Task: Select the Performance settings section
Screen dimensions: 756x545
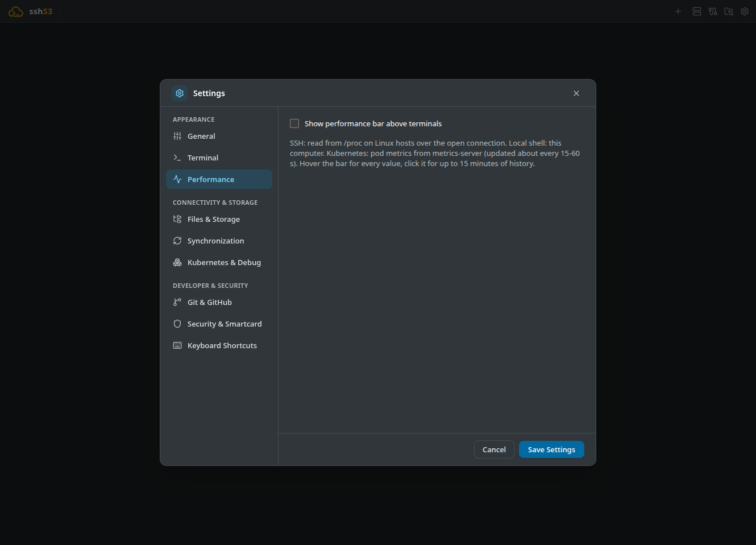Action: pyautogui.click(x=219, y=179)
